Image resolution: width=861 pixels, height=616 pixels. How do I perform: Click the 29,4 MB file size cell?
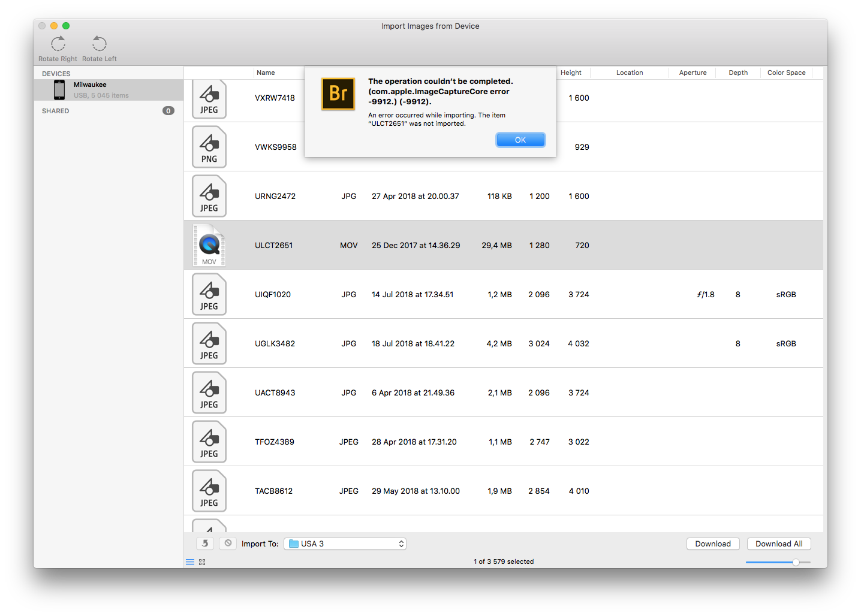(497, 245)
